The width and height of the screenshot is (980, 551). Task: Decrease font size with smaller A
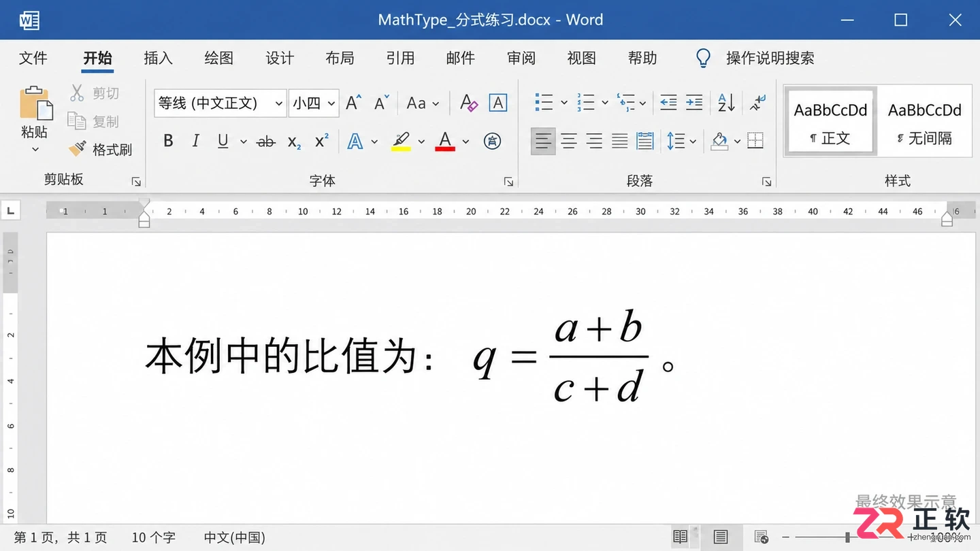click(382, 103)
